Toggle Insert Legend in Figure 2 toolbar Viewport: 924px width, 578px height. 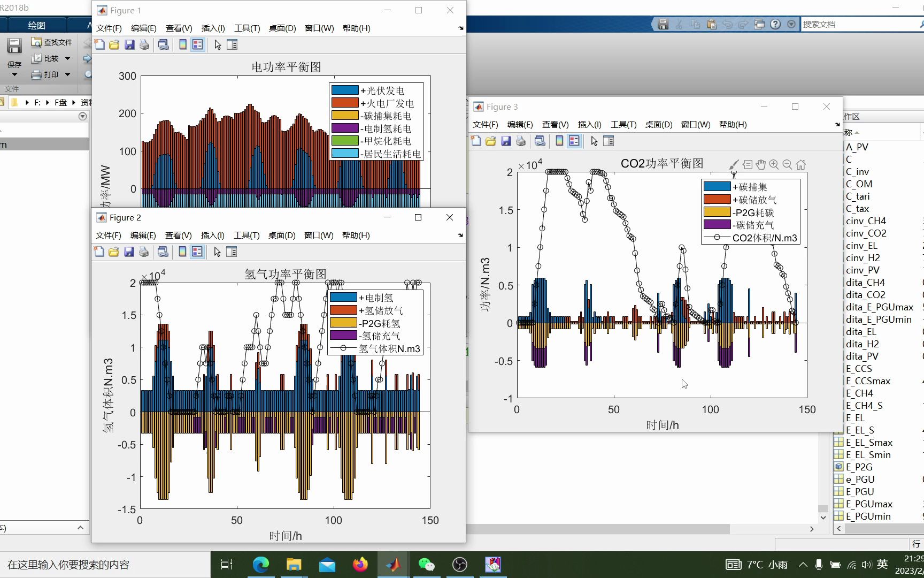pos(197,252)
